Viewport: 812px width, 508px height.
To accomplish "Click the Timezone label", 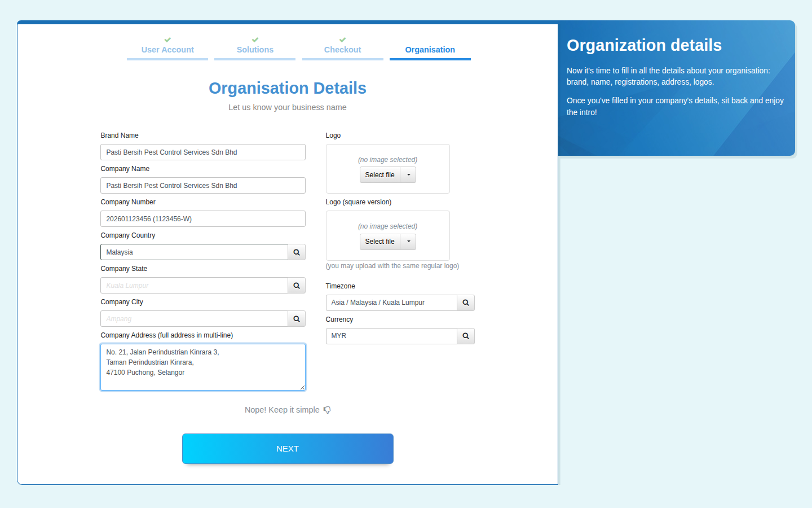I will pyautogui.click(x=341, y=286).
